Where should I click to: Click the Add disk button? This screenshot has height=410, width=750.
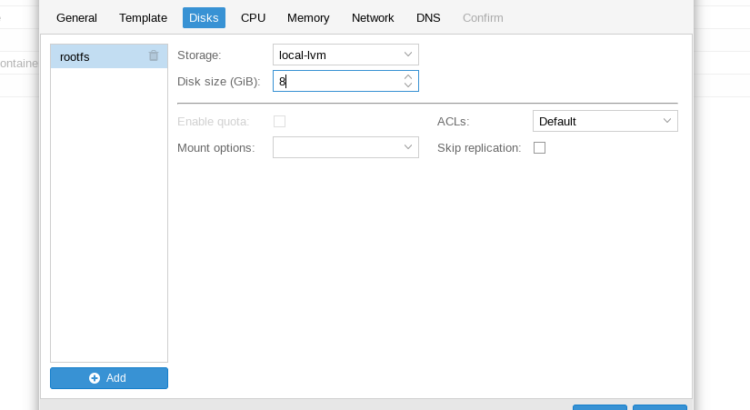pos(109,378)
